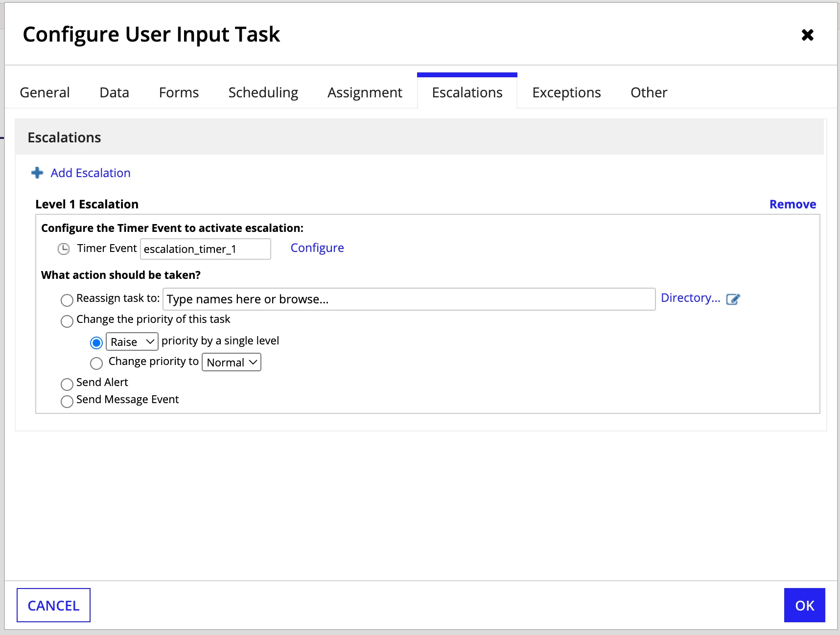Select Change the priority of this task
This screenshot has width=840, height=635.
click(x=67, y=321)
